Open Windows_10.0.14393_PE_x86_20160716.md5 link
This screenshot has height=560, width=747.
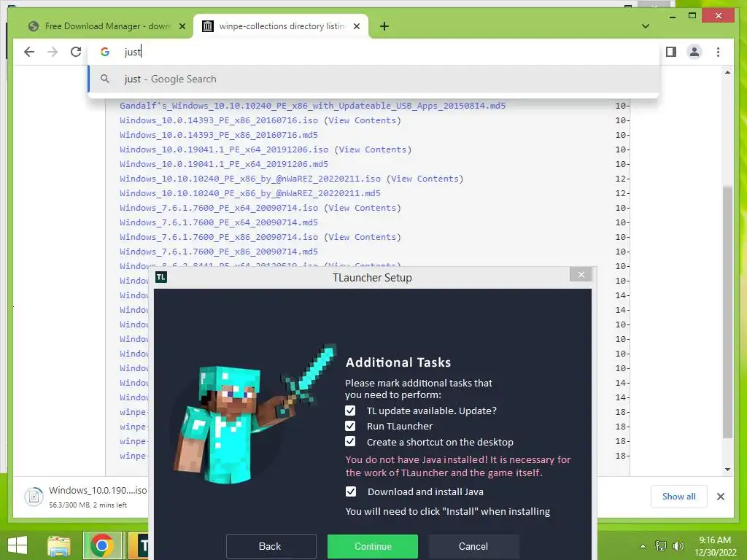coord(219,135)
